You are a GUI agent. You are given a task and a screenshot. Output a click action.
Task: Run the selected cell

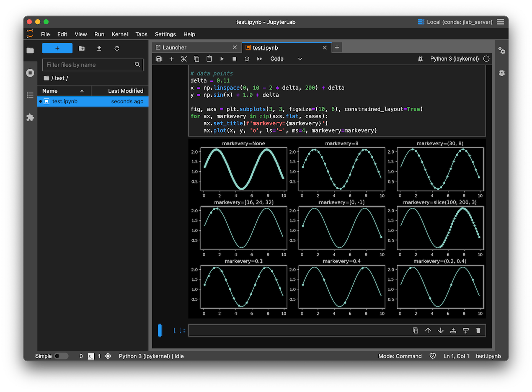[x=222, y=59]
